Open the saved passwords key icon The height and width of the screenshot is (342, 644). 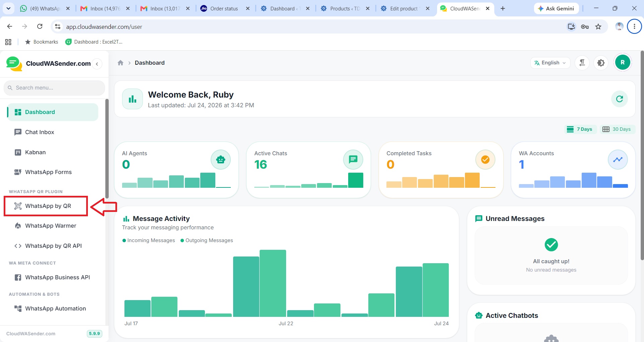585,26
